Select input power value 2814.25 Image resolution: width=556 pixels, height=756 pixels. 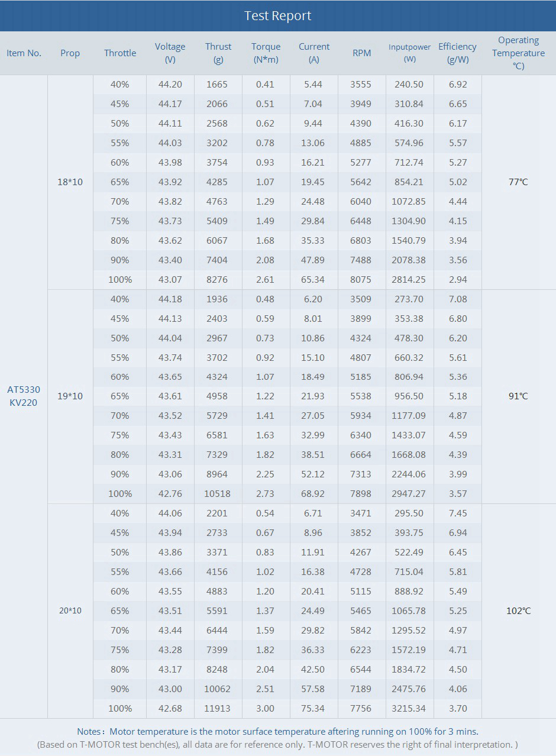(409, 279)
